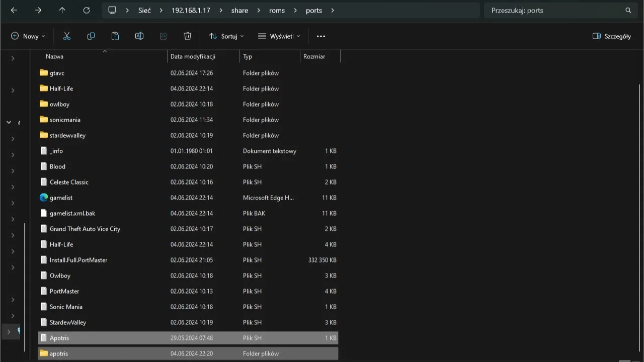Click the Delete trash icon
This screenshot has height=362, width=644.
188,36
